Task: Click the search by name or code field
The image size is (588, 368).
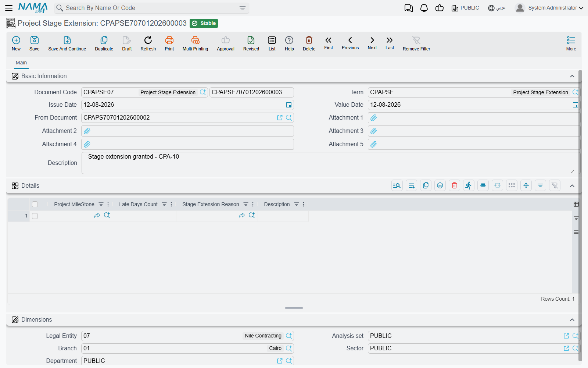Action: tap(151, 8)
